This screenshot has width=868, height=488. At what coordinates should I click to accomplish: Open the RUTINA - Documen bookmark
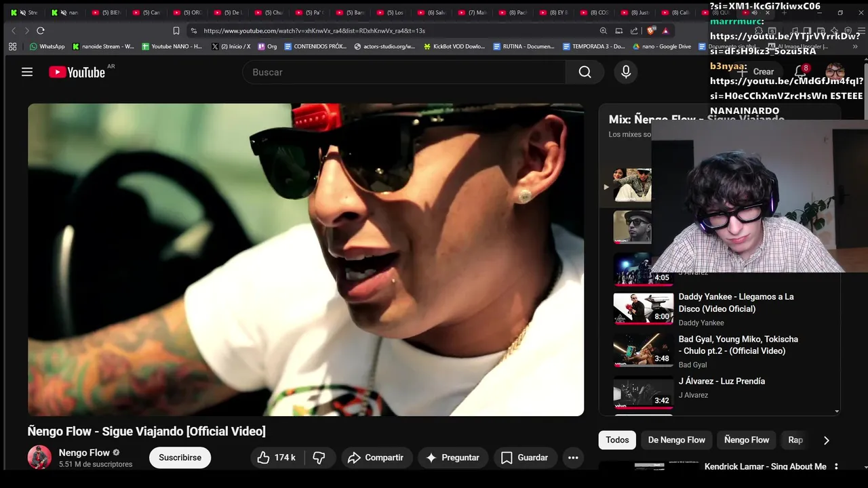(x=524, y=47)
